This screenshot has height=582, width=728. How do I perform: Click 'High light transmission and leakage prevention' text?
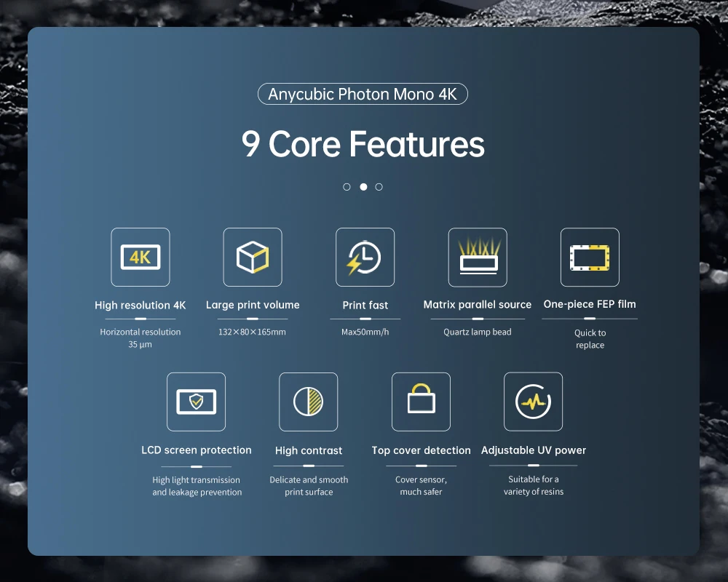coord(197,486)
